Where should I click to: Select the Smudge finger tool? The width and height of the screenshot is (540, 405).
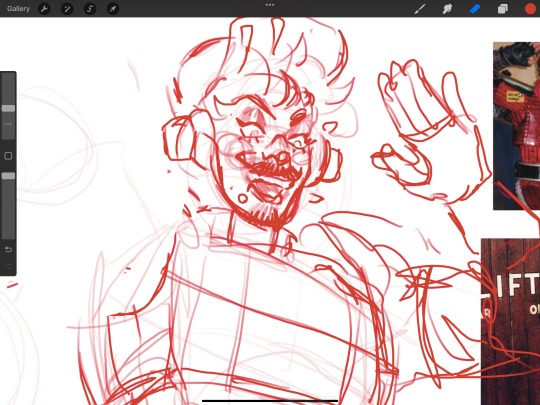(x=447, y=9)
